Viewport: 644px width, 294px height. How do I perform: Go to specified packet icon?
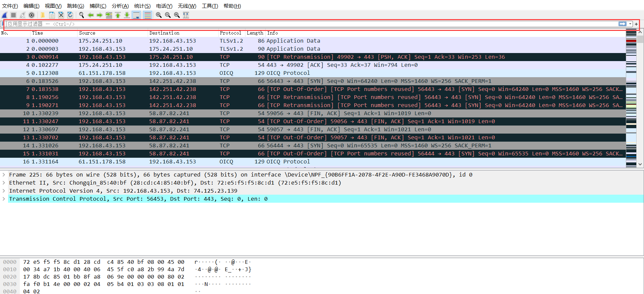tap(109, 15)
